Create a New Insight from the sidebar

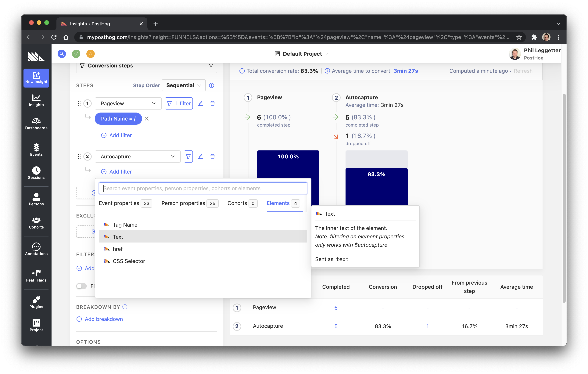[36, 78]
